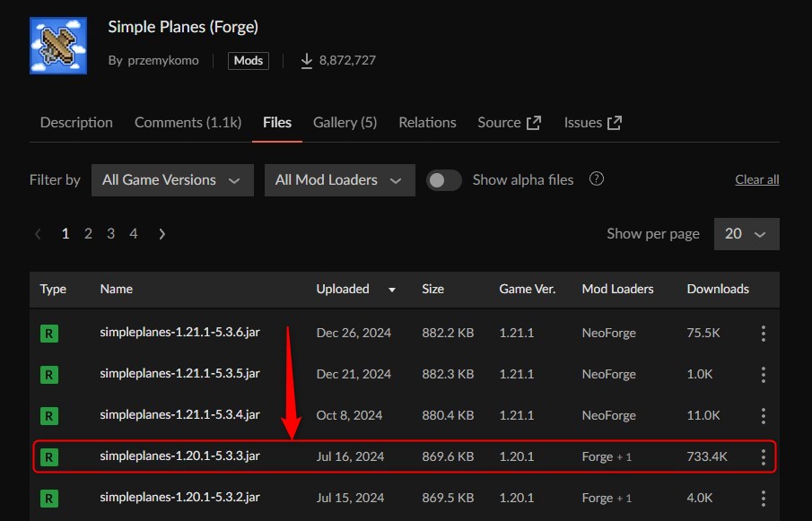Go to next page using the right chevron
The image size is (812, 521).
(x=162, y=234)
